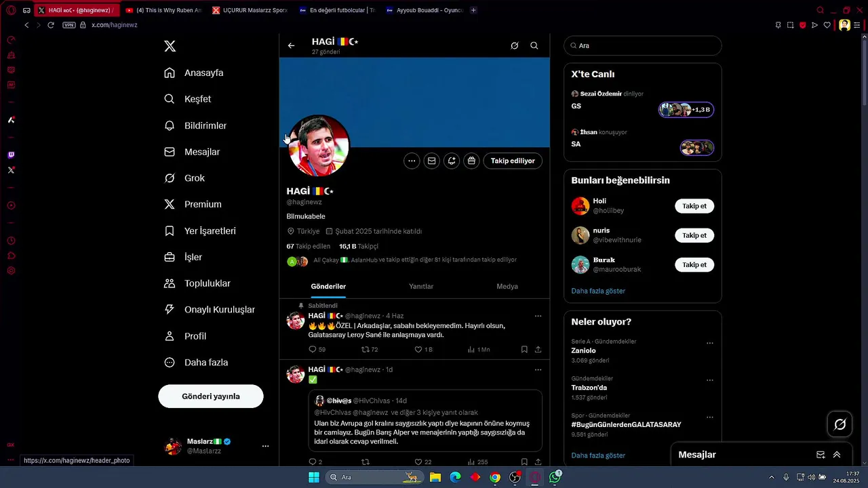The width and height of the screenshot is (868, 488).
Task: Open Trabzon'da trend options dots
Action: [710, 380]
